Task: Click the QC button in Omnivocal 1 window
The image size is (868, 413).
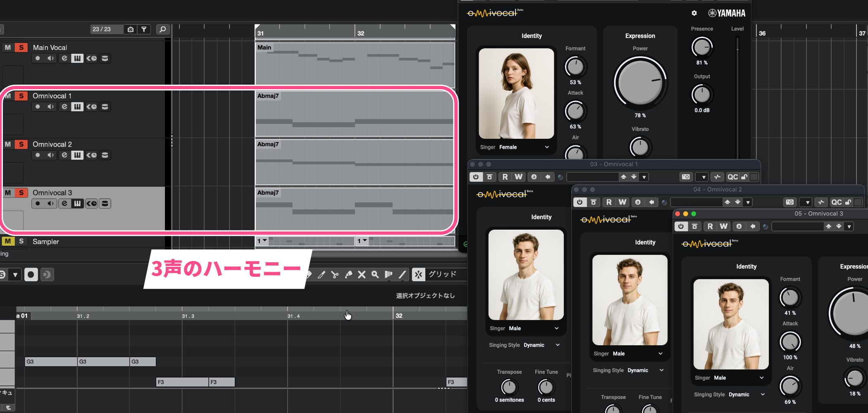Action: click(x=732, y=177)
